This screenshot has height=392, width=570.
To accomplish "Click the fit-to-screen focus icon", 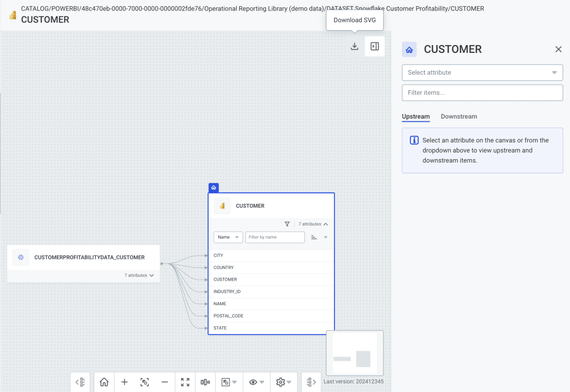I will point(144,382).
